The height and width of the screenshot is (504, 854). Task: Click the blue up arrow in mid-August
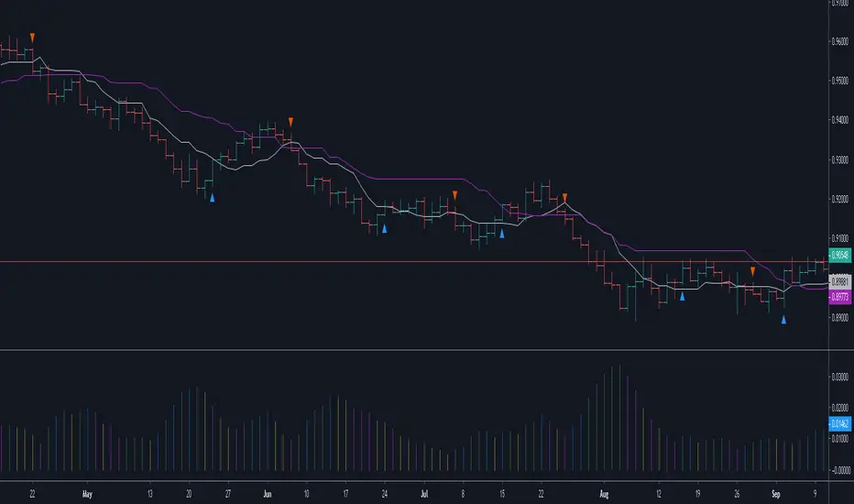pos(682,295)
